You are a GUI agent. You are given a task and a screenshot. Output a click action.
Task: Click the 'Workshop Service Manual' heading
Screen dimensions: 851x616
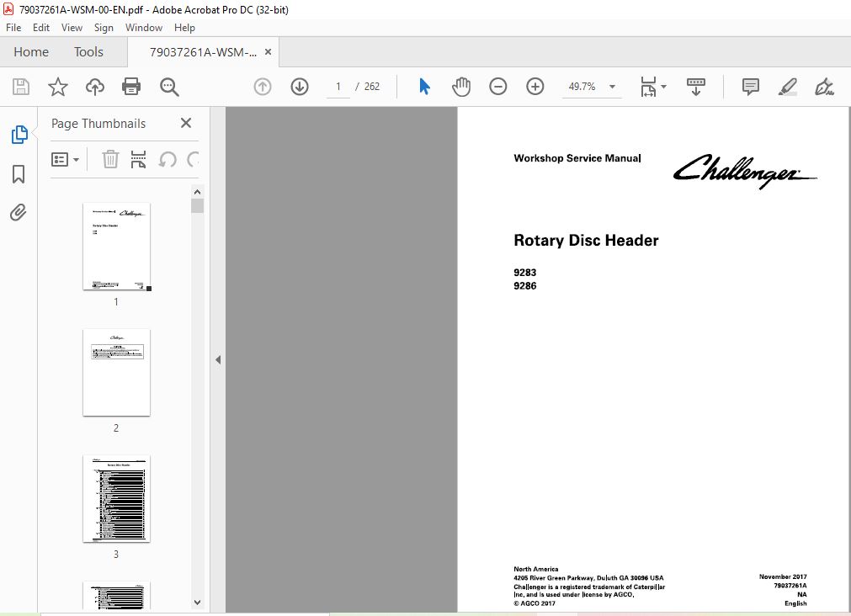pyautogui.click(x=577, y=158)
